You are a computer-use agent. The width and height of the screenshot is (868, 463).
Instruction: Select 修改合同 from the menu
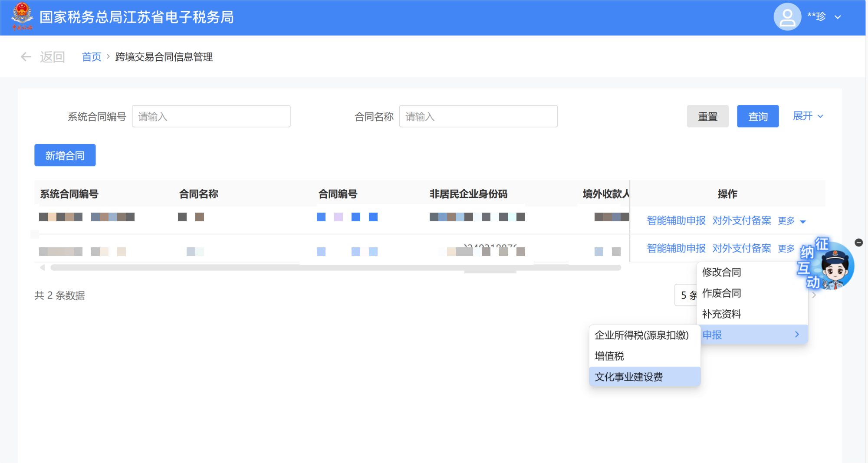tap(721, 272)
